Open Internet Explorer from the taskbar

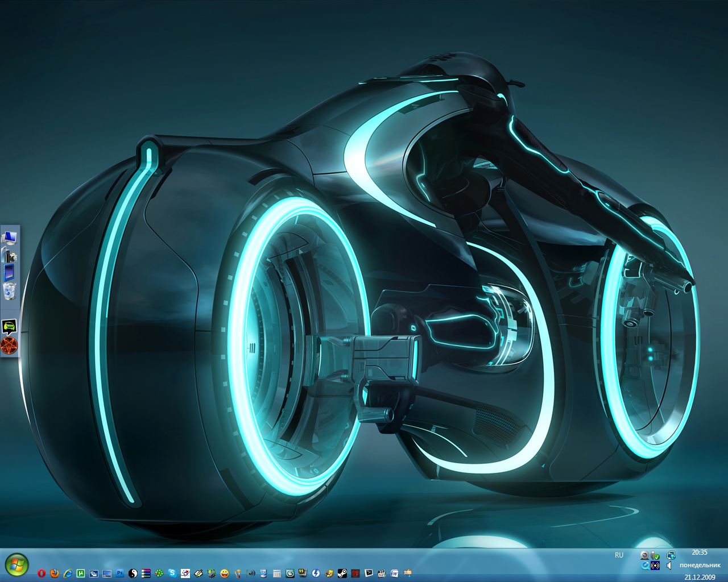(x=68, y=573)
